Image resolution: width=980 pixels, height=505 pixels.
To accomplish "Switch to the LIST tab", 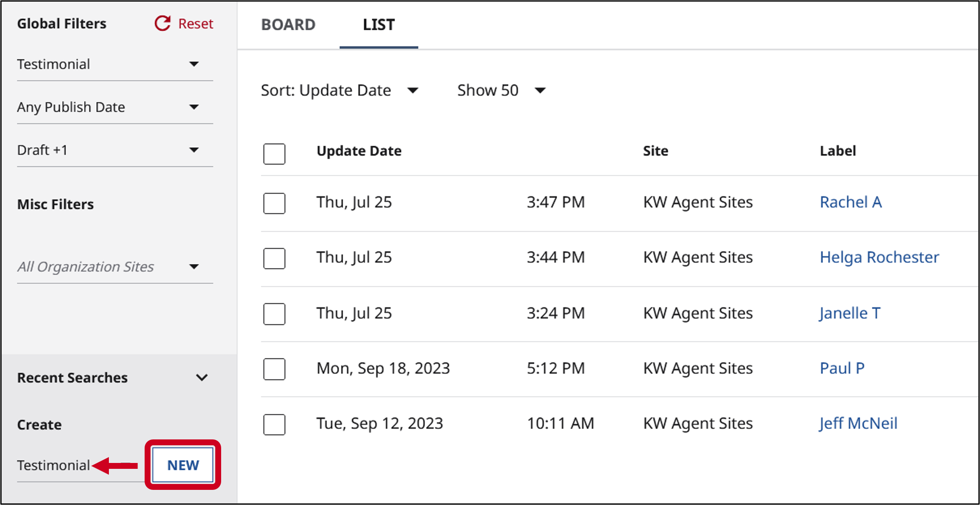I will coord(379,25).
